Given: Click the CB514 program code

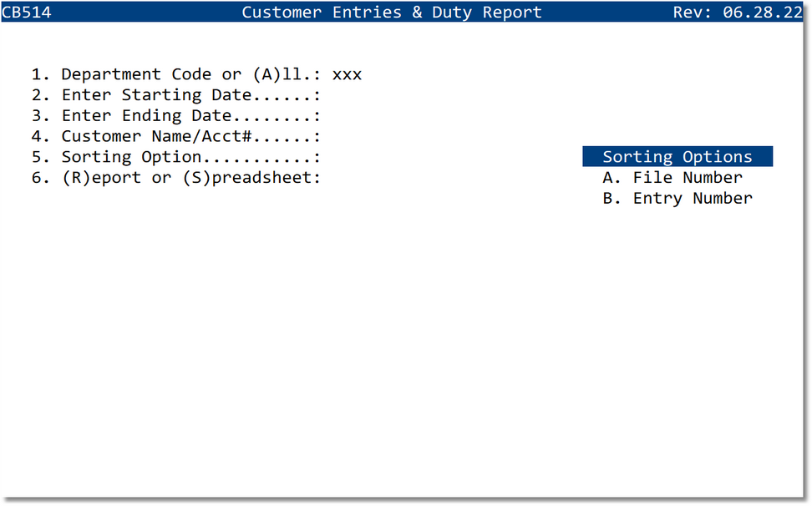Looking at the screenshot, I should point(27,12).
